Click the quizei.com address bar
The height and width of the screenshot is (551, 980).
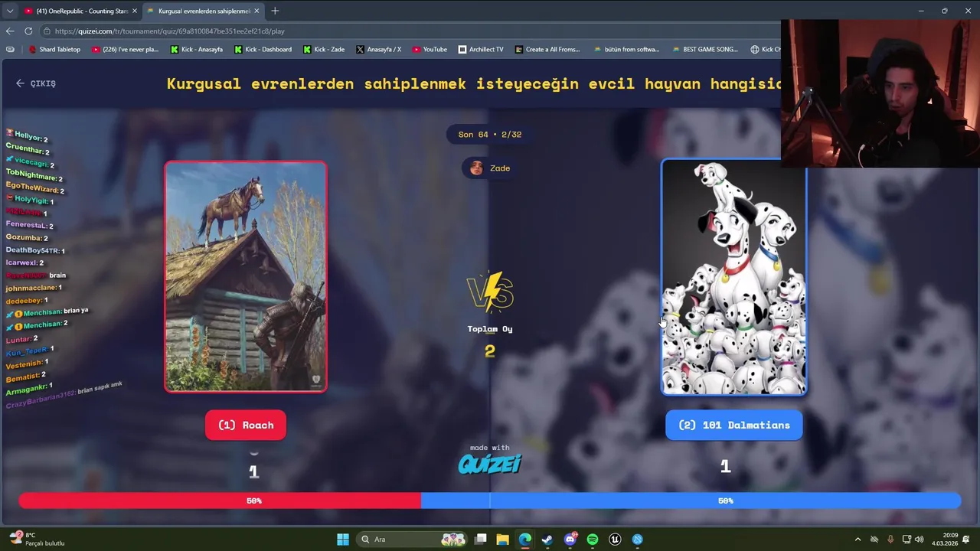406,31
